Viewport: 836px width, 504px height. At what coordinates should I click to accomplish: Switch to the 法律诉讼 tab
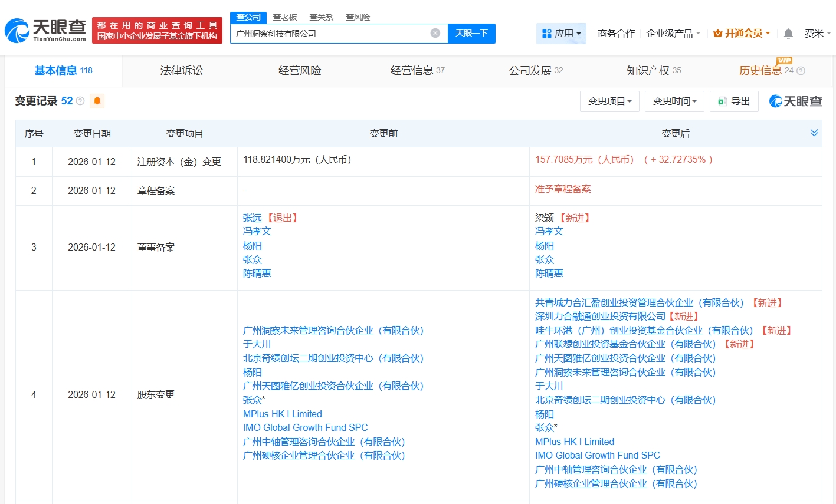(x=182, y=71)
